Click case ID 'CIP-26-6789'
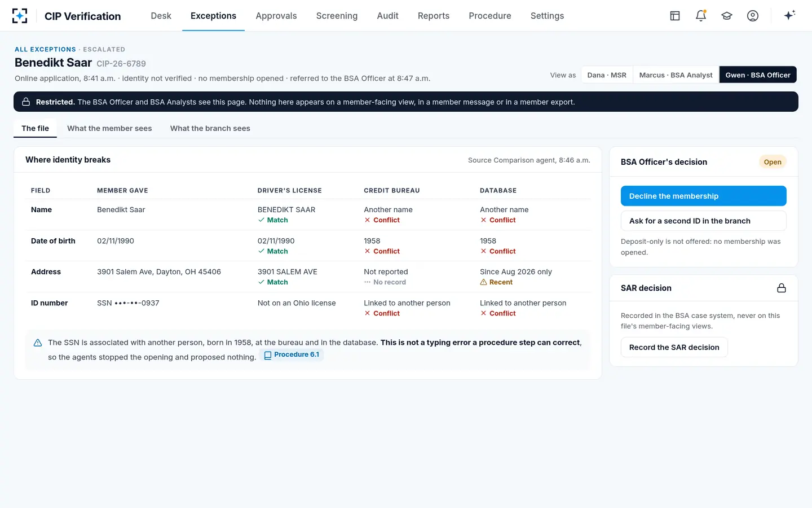812x508 pixels. pos(121,64)
